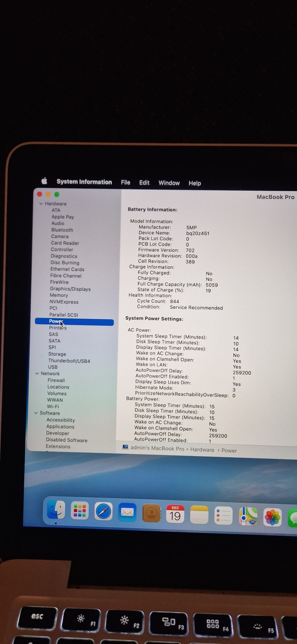Screen dimensions: 297x644
Task: Select SATA in the sidebar
Action: (54, 341)
